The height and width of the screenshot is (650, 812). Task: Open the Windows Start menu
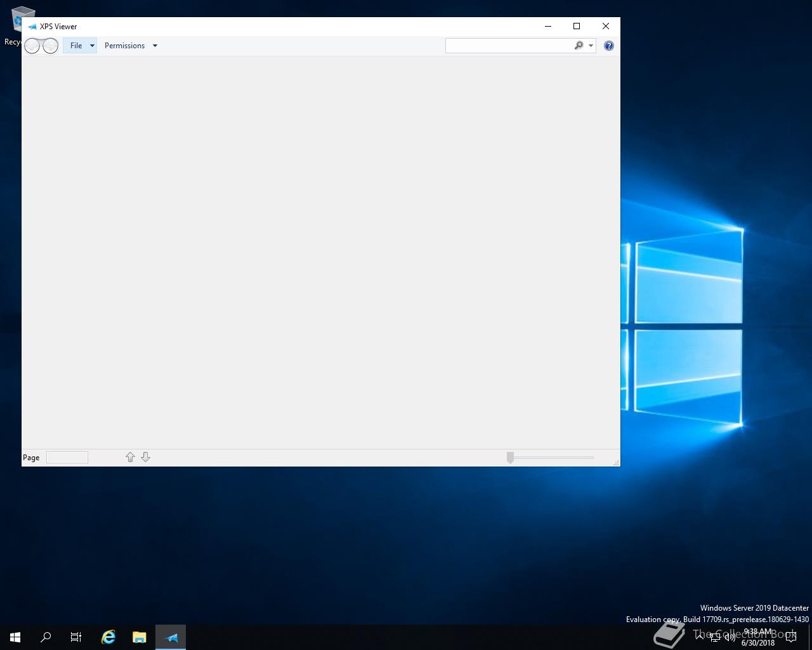click(x=15, y=637)
